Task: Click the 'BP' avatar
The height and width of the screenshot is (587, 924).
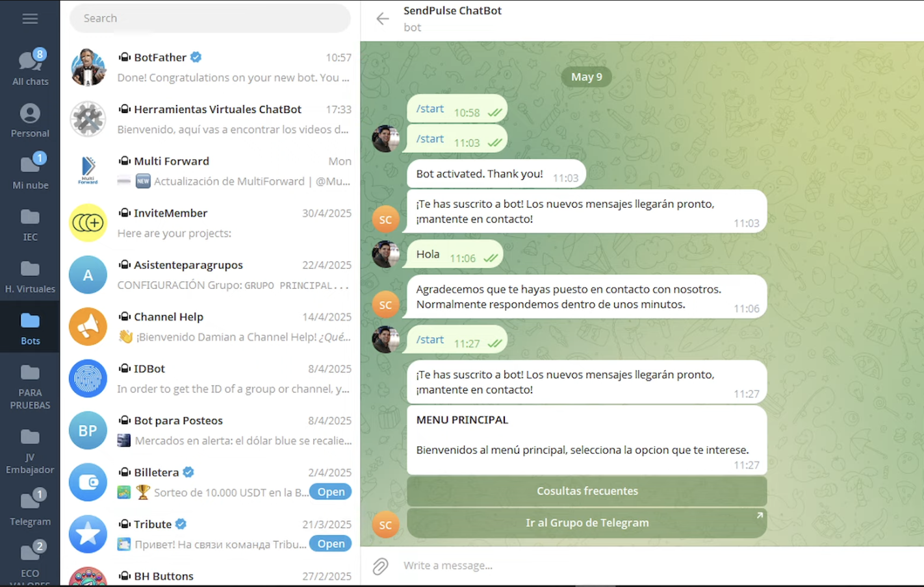Action: click(88, 431)
